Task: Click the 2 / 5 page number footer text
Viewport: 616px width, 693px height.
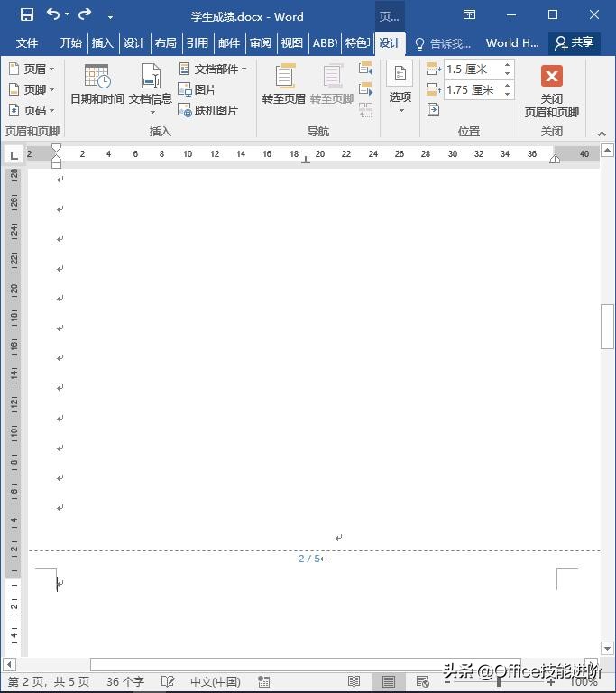Action: coord(309,559)
